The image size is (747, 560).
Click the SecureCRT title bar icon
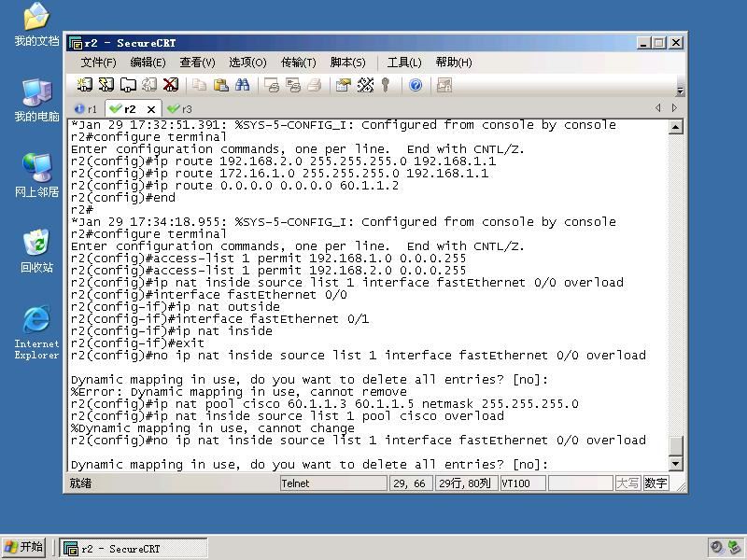(x=76, y=43)
